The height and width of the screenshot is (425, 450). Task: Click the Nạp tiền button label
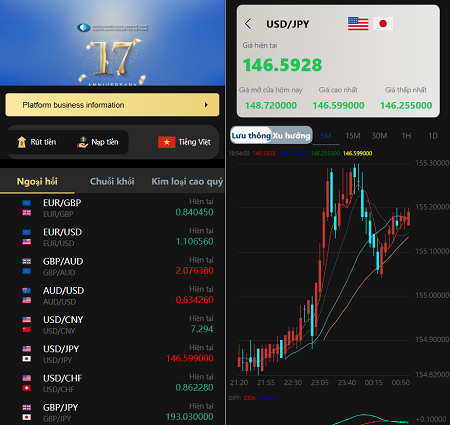point(105,142)
